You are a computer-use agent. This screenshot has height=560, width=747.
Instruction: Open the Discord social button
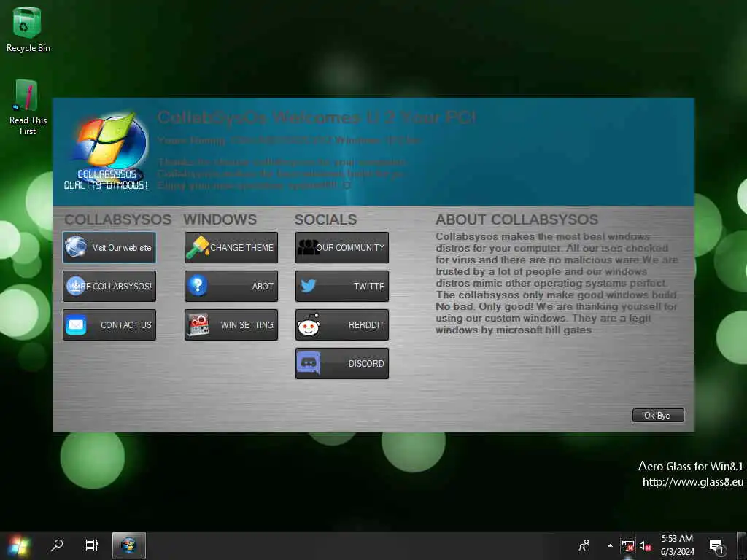(342, 363)
